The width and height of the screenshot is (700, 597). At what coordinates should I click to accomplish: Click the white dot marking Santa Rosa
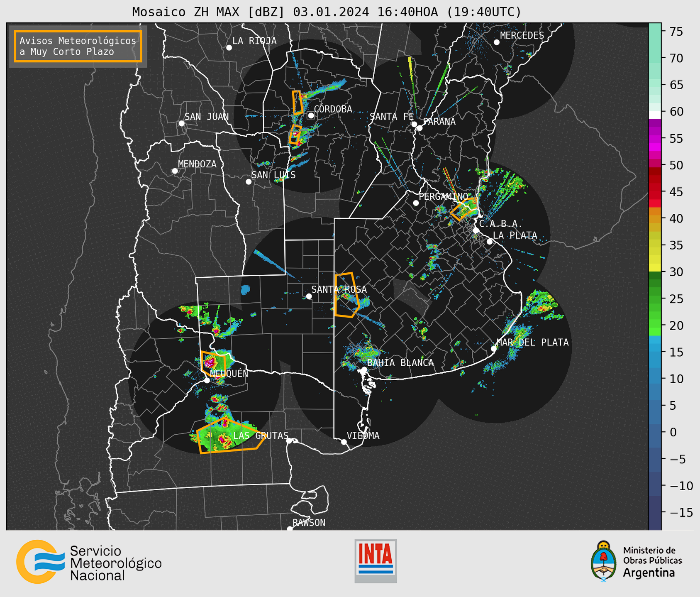(309, 296)
